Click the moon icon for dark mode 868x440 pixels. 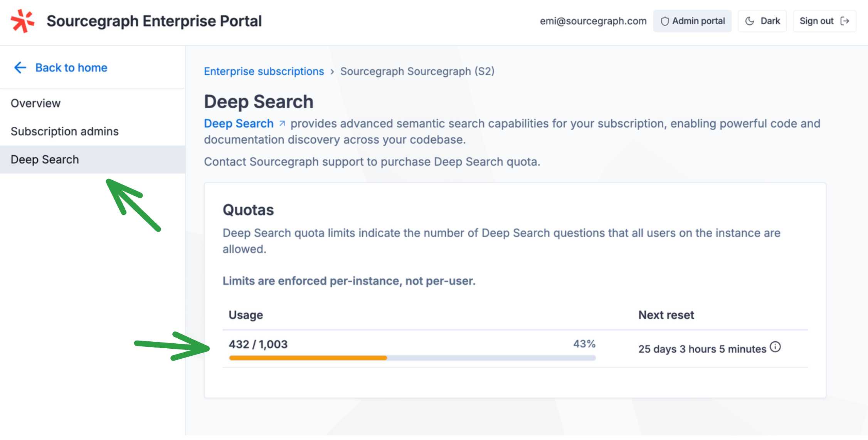[x=749, y=21]
